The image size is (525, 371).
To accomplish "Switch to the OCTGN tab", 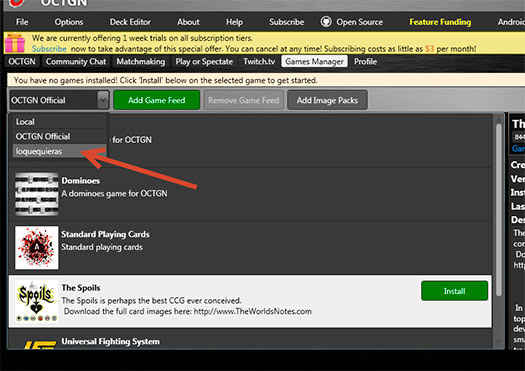I will pyautogui.click(x=22, y=62).
